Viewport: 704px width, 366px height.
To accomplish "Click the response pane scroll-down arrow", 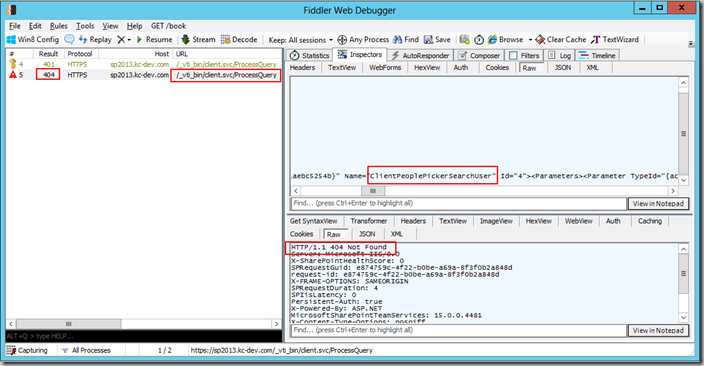I will pos(683,317).
